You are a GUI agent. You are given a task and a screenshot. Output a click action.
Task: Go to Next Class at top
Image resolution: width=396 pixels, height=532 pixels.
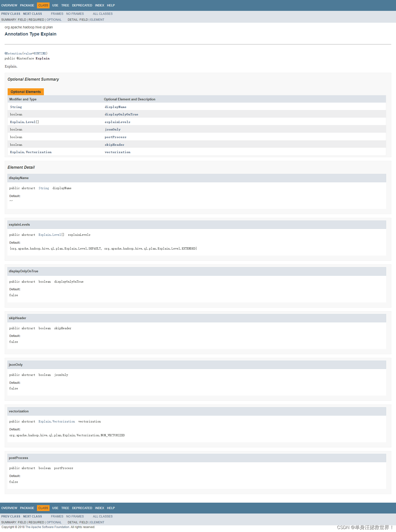[33, 14]
